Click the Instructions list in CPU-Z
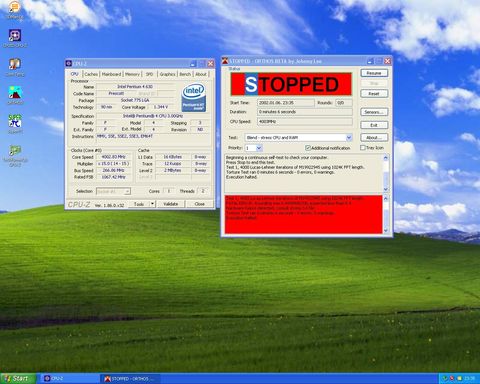This screenshot has width=480, height=384. 153,138
